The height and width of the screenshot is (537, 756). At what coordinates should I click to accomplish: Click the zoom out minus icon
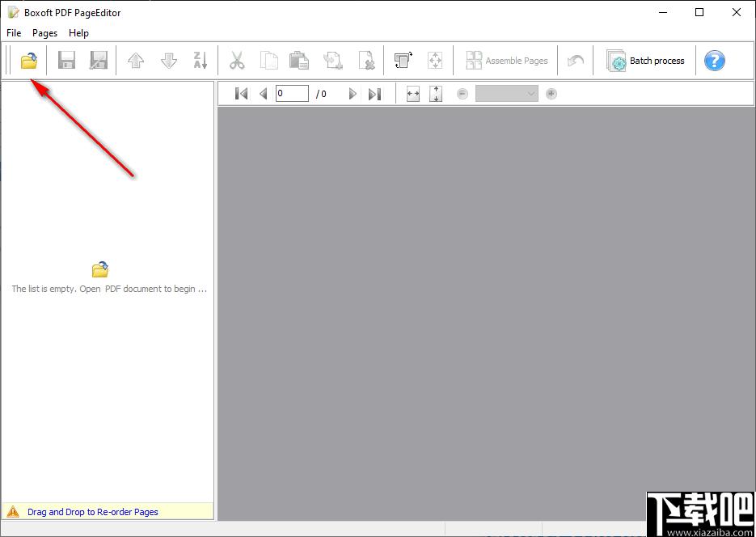click(462, 94)
